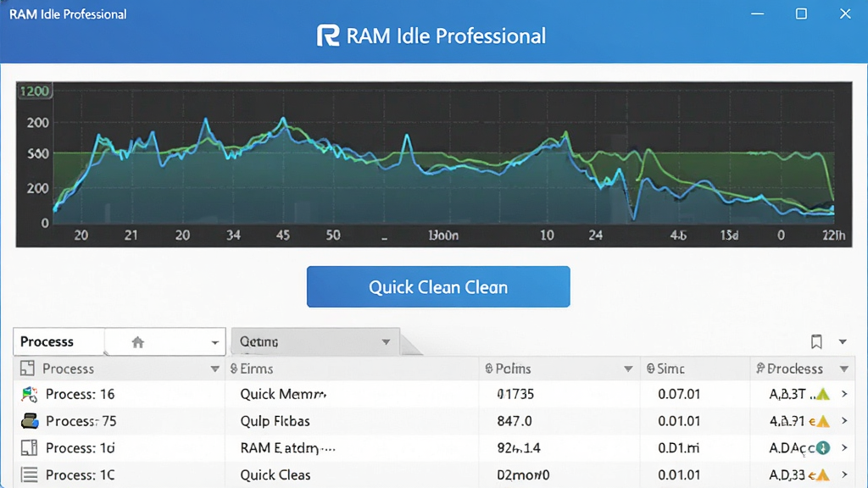Open the home icon dropdown
Viewport: 868px width, 488px height.
tap(214, 342)
